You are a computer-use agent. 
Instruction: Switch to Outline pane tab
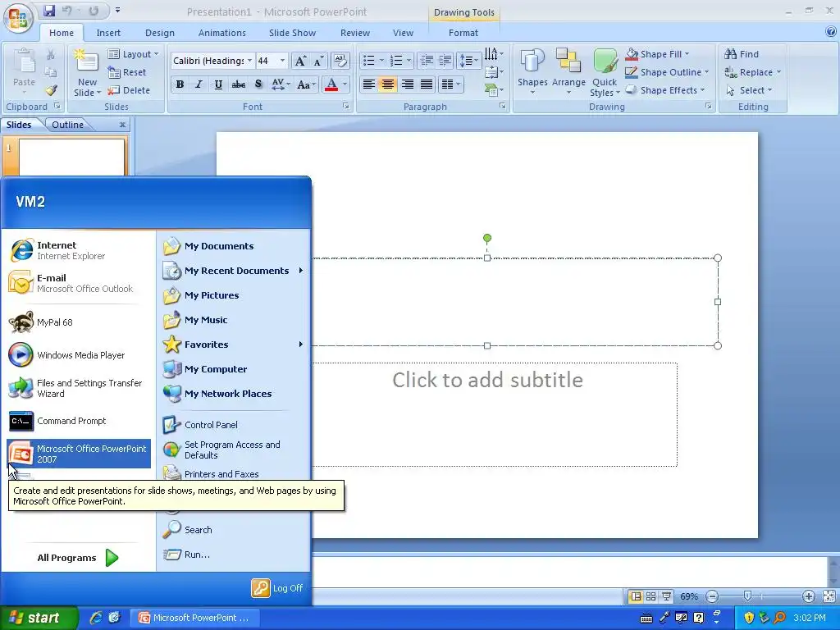[x=67, y=125]
